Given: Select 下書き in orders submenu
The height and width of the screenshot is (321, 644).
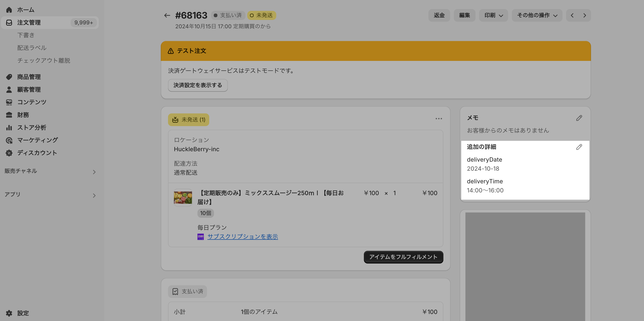Looking at the screenshot, I should [x=26, y=35].
